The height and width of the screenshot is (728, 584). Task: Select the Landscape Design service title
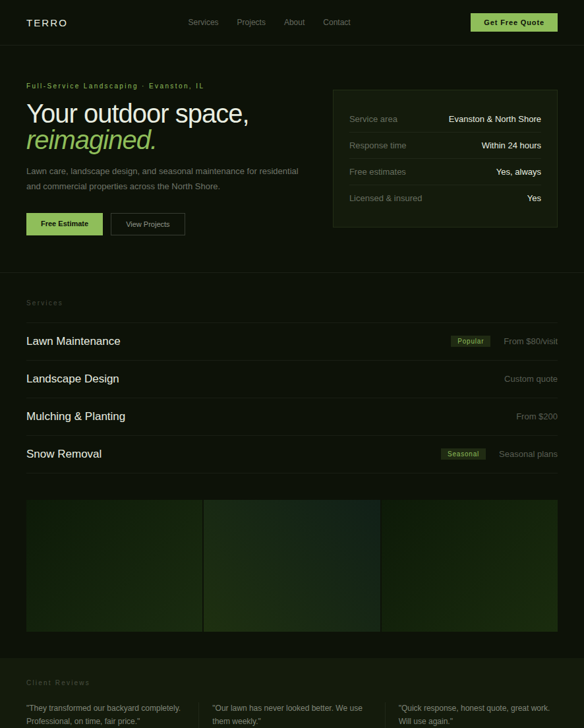coord(73,379)
